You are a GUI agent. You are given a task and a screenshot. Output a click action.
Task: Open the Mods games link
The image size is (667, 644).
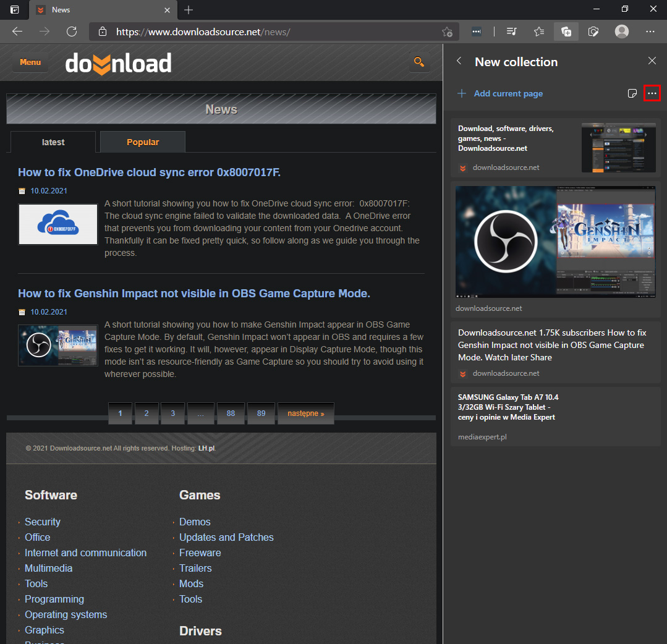(191, 583)
